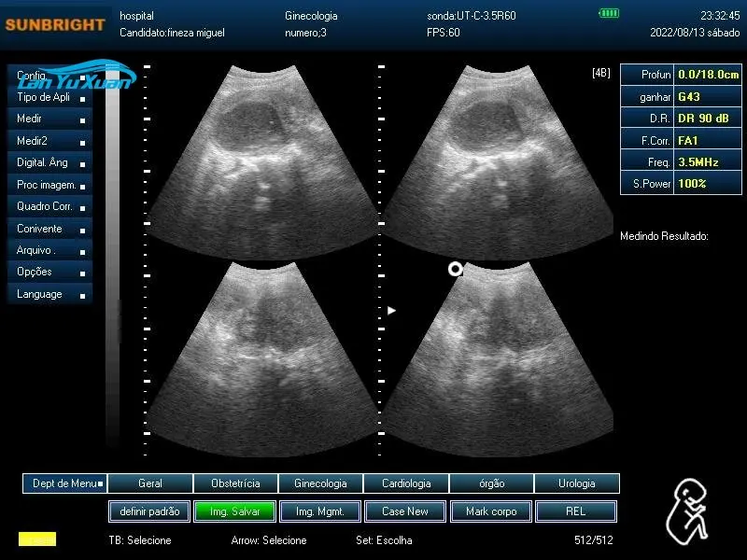
Task: Switch to the Urologia department tab
Action: (x=577, y=483)
